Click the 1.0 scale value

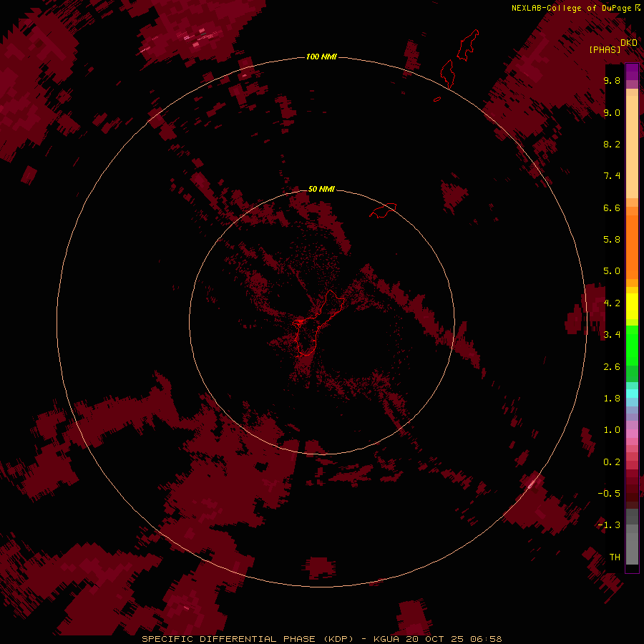pos(612,430)
